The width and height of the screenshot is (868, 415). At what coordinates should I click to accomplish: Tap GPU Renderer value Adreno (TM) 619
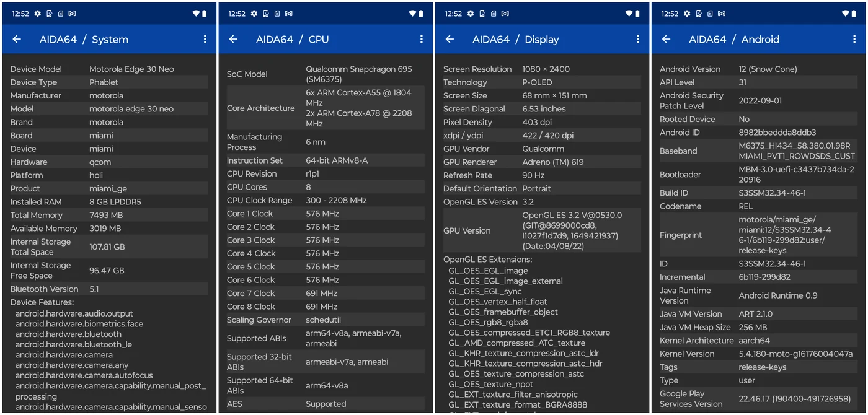click(553, 162)
